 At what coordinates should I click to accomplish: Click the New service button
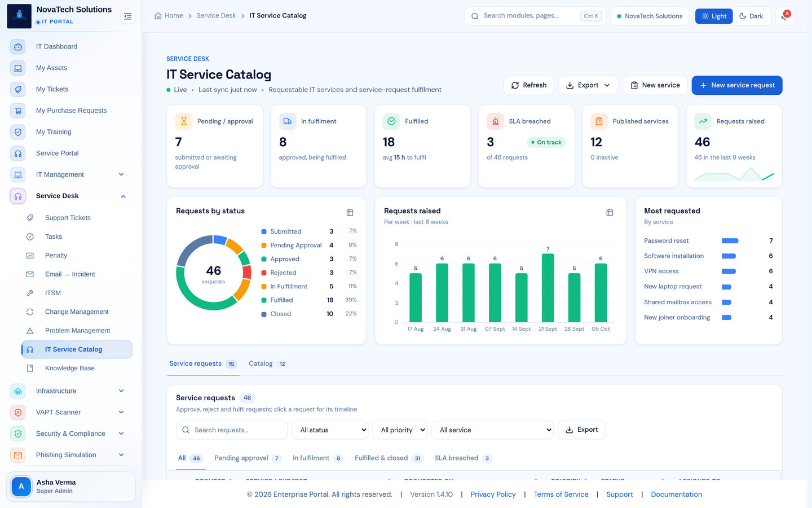coord(655,85)
